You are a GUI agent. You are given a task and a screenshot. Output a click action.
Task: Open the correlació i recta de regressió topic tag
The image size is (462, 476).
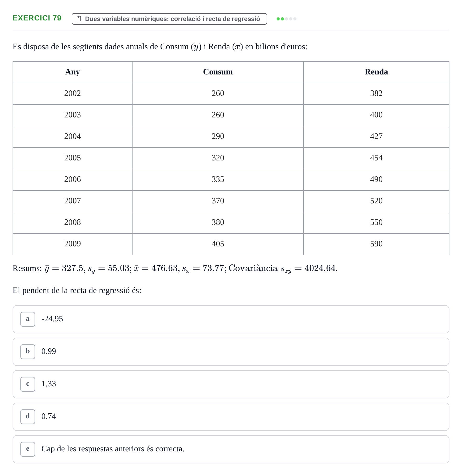pyautogui.click(x=169, y=19)
